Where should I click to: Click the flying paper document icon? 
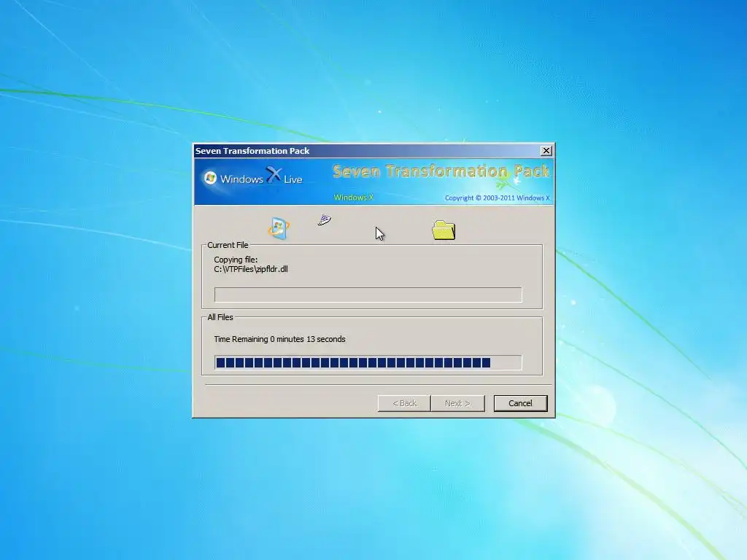pyautogui.click(x=325, y=220)
